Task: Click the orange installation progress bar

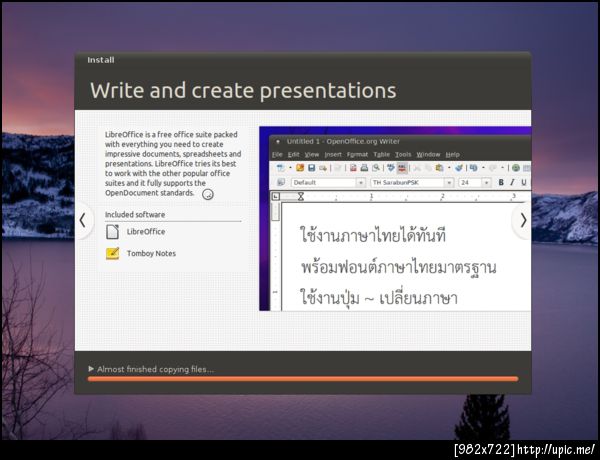Action: (x=303, y=379)
